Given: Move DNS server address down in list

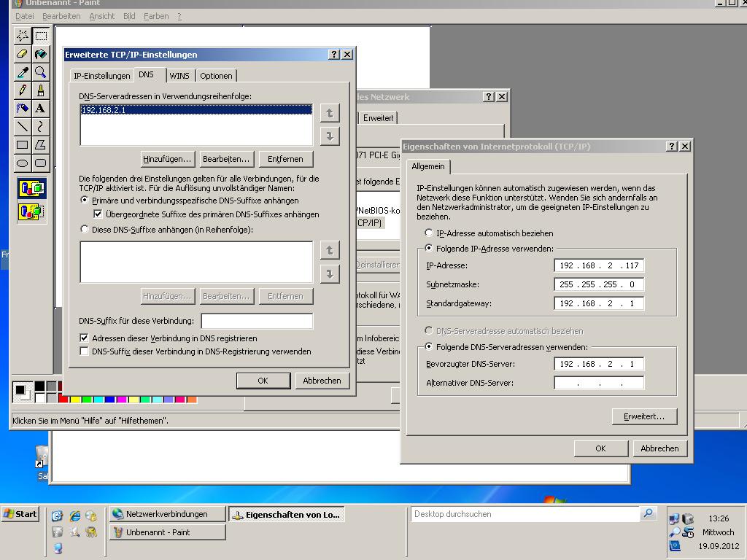Looking at the screenshot, I should coord(330,136).
